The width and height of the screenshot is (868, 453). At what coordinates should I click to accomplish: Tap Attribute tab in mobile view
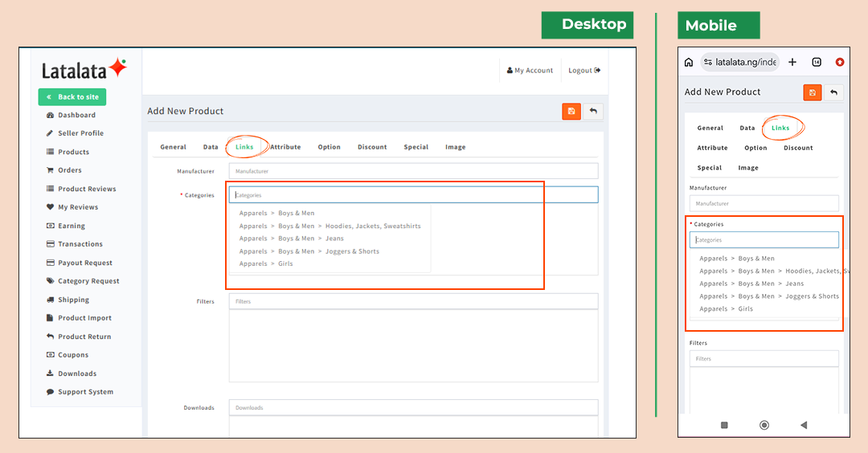coord(712,149)
